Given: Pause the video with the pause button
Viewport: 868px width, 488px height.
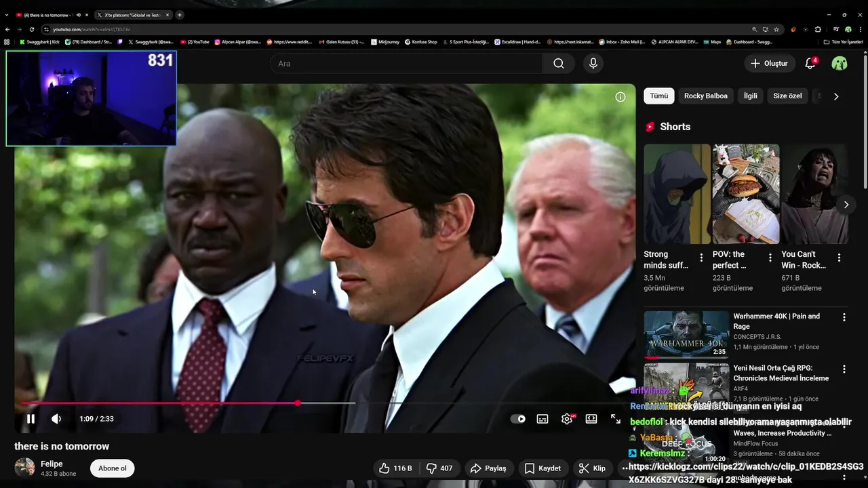Looking at the screenshot, I should pos(31,419).
